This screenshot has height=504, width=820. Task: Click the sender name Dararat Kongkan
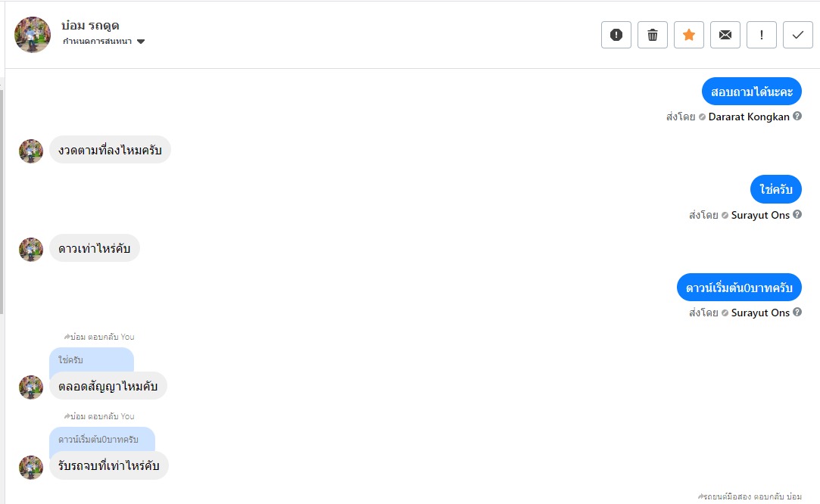click(749, 117)
